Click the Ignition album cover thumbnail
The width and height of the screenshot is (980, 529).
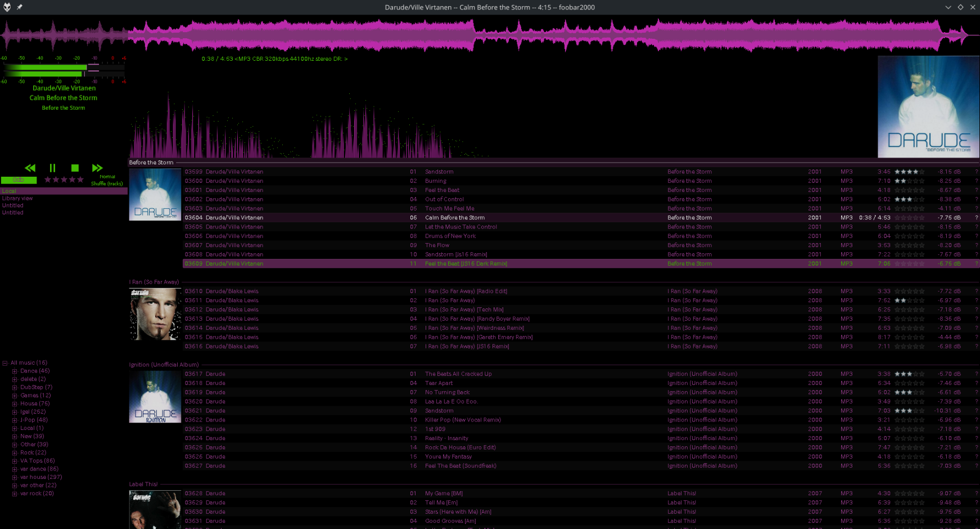pyautogui.click(x=155, y=397)
